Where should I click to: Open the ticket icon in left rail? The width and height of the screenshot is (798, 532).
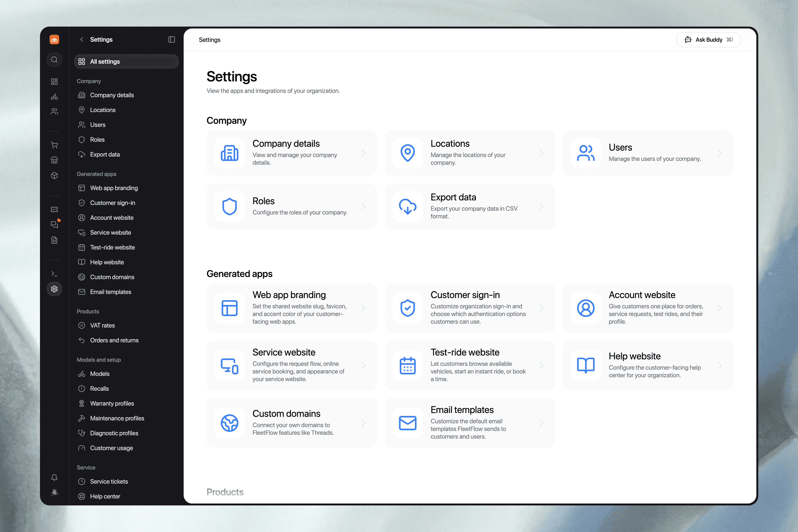point(54,209)
